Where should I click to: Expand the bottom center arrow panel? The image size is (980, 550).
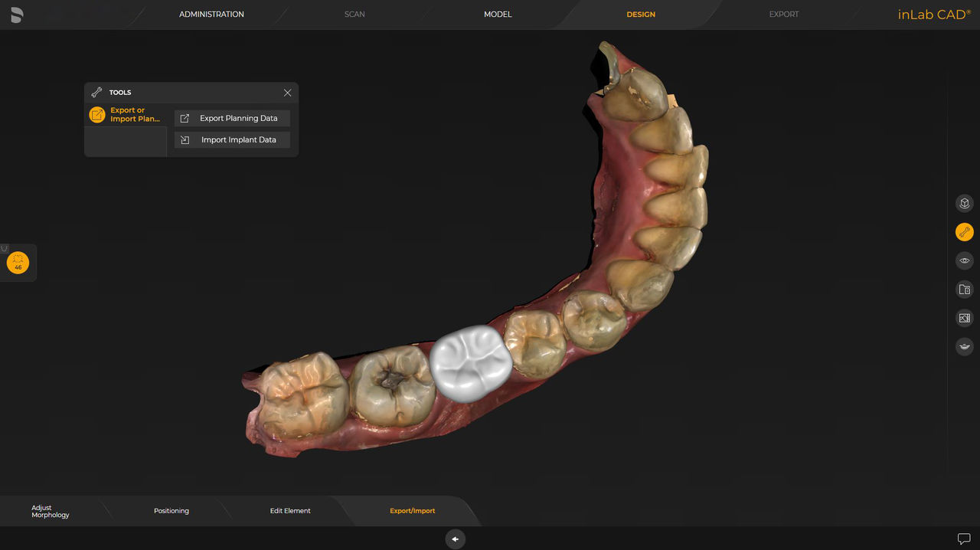click(x=456, y=539)
